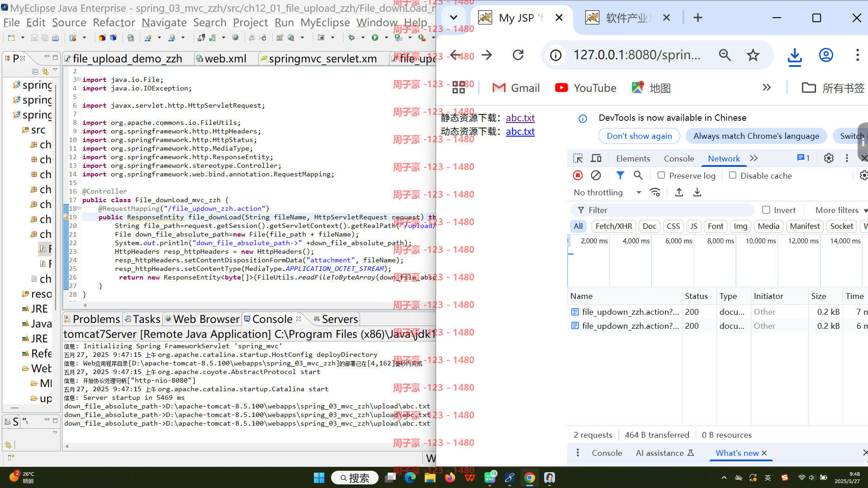This screenshot has width=868, height=488.
Task: Click the MyEclipse Run green play icon
Action: (x=375, y=38)
